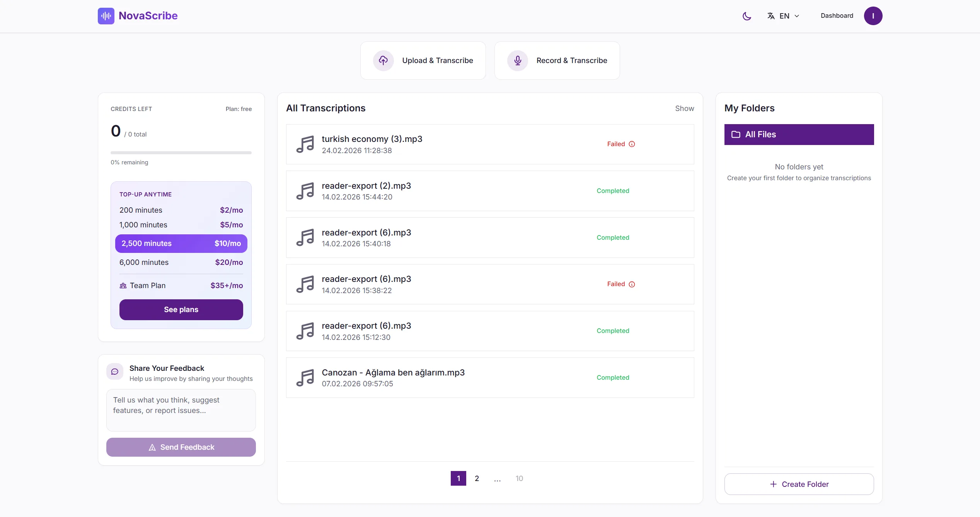Select the 2,500 minutes top-up option
Image resolution: width=980 pixels, height=517 pixels.
pos(181,243)
